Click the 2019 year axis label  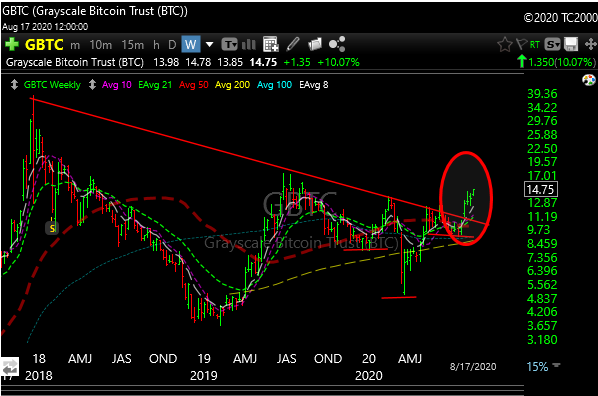204,376
